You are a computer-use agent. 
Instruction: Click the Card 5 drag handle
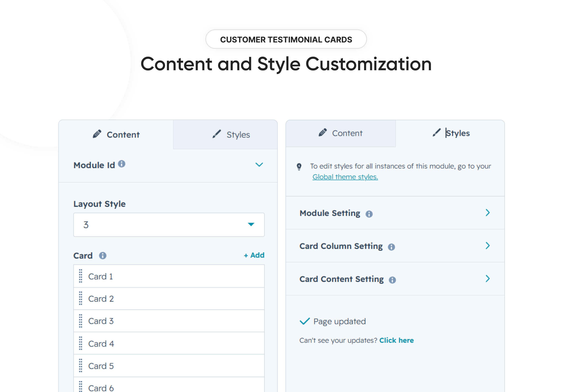80,365
